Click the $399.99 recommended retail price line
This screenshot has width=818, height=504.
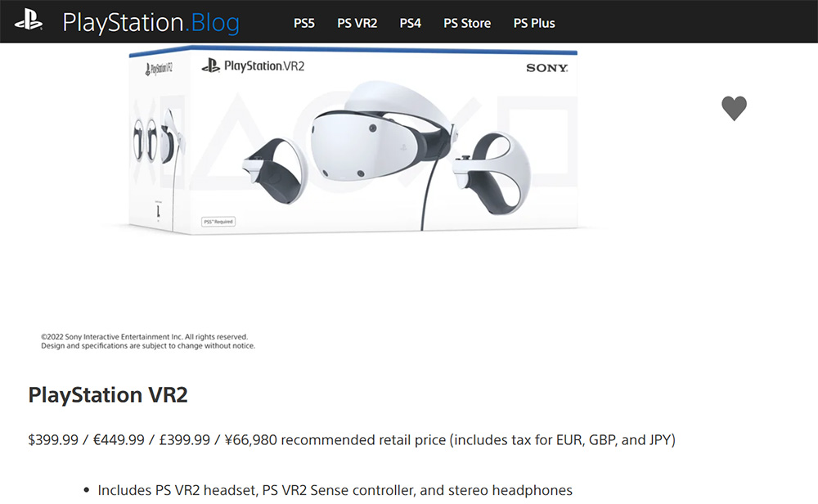point(352,440)
